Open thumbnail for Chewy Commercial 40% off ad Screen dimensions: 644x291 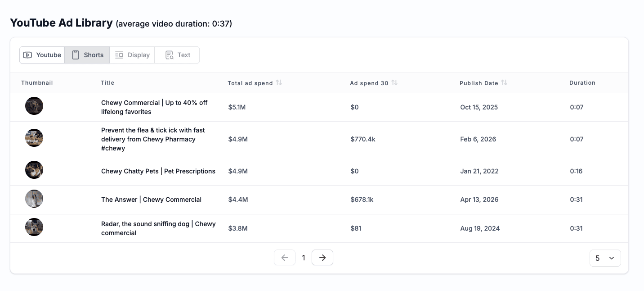[x=34, y=106]
